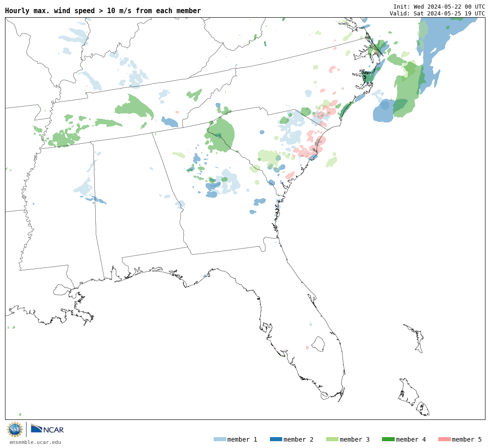Screen dimensions: 490x448
Task: Select the 'member 2' legend label
Action: pyautogui.click(x=299, y=439)
